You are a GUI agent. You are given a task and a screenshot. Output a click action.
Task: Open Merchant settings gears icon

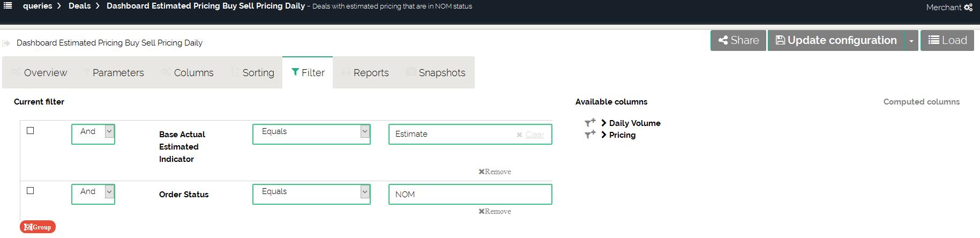tap(968, 8)
